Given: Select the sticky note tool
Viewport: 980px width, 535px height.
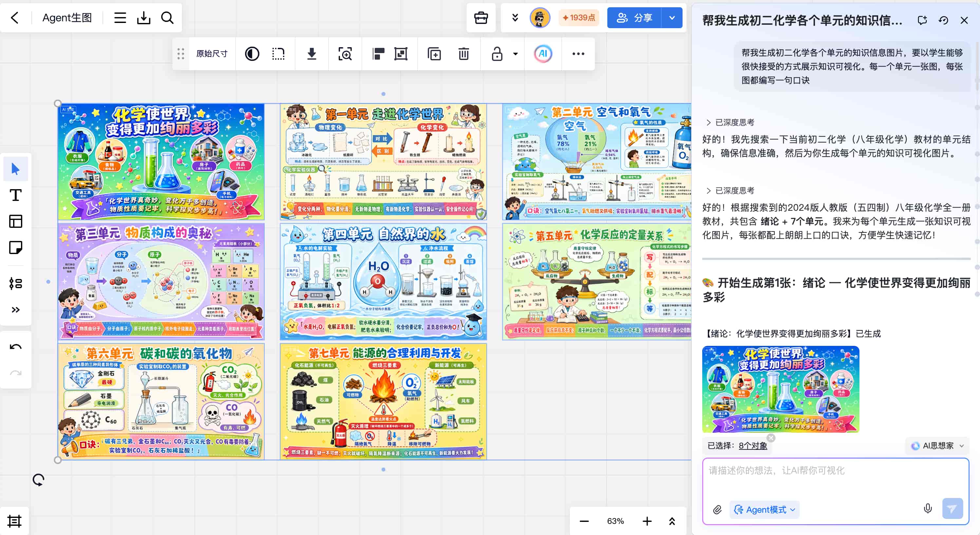Looking at the screenshot, I should (x=16, y=248).
